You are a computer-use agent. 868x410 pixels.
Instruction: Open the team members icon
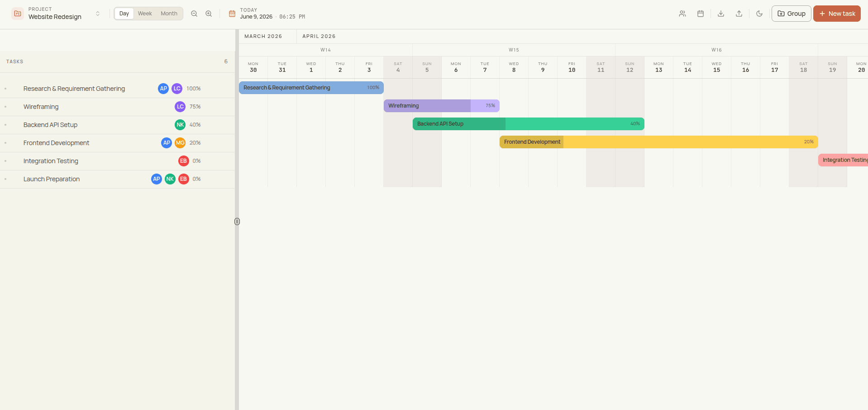click(x=682, y=14)
